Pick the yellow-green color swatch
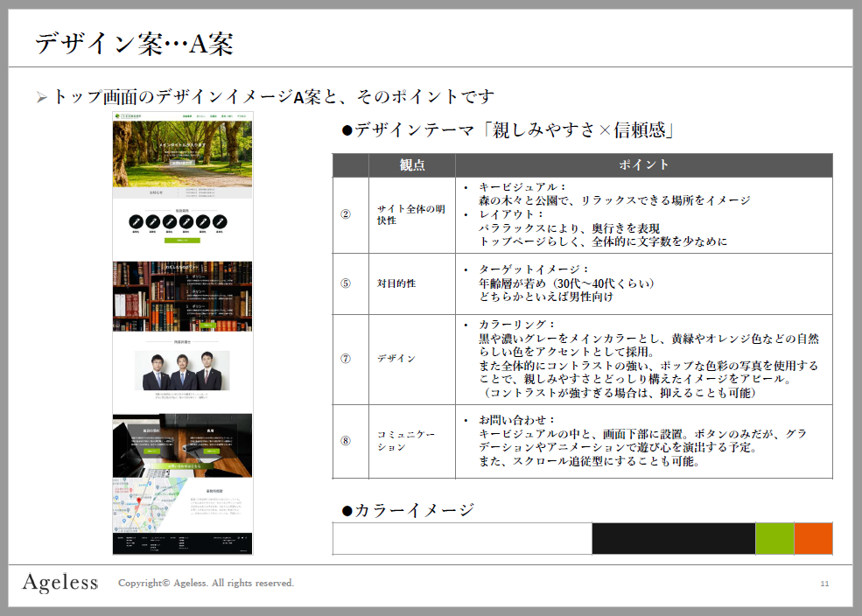This screenshot has height=616, width=862. [774, 538]
